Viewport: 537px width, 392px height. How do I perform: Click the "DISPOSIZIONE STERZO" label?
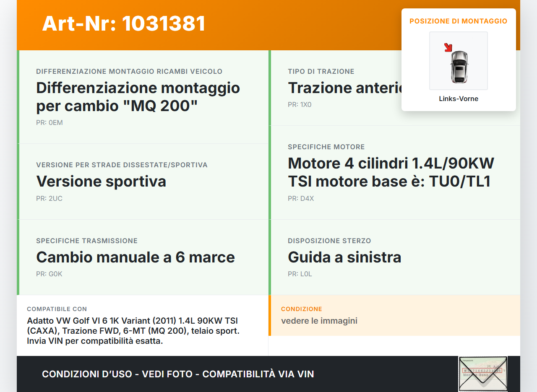click(329, 241)
